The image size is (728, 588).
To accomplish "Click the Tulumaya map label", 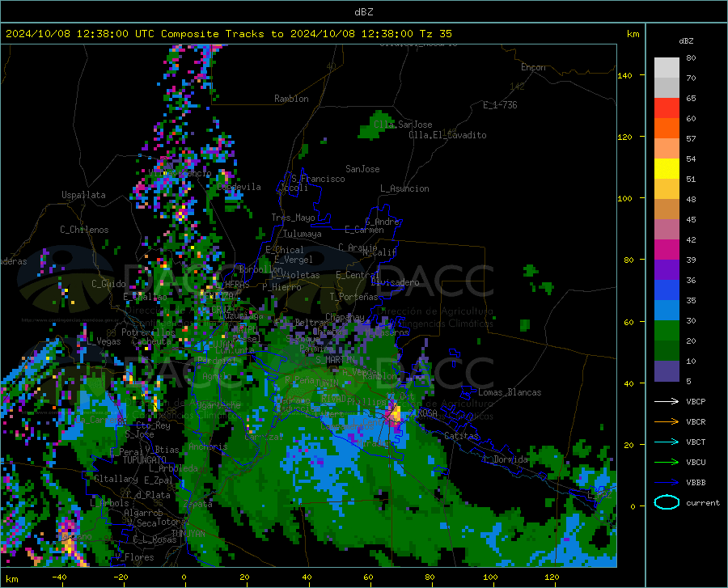I will pos(302,234).
